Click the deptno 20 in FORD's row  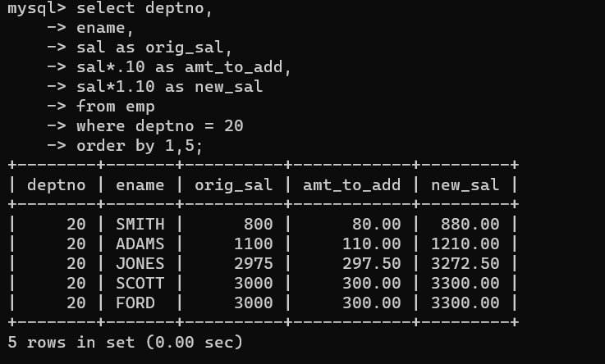[76, 303]
